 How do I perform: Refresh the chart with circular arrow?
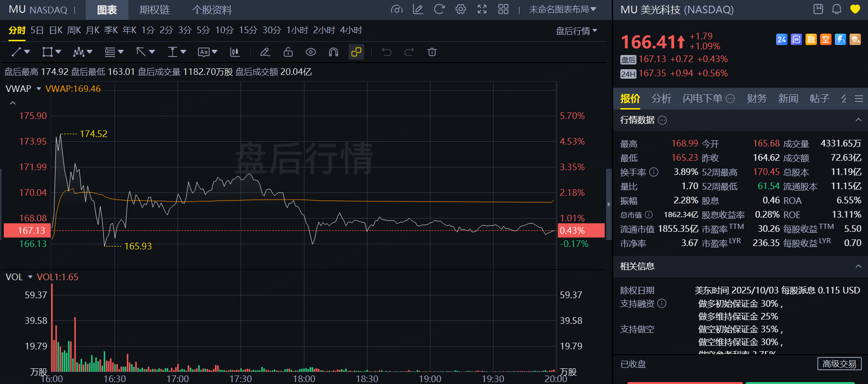click(x=439, y=9)
